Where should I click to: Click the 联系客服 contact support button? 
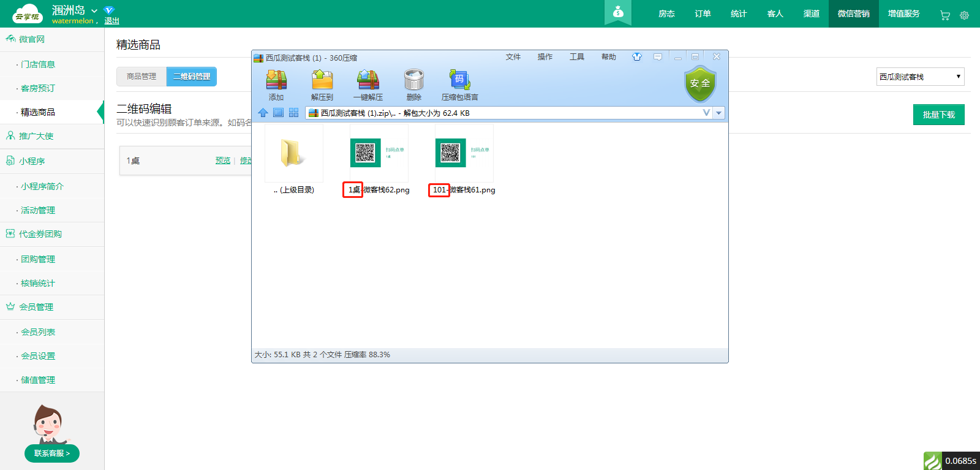coord(52,453)
